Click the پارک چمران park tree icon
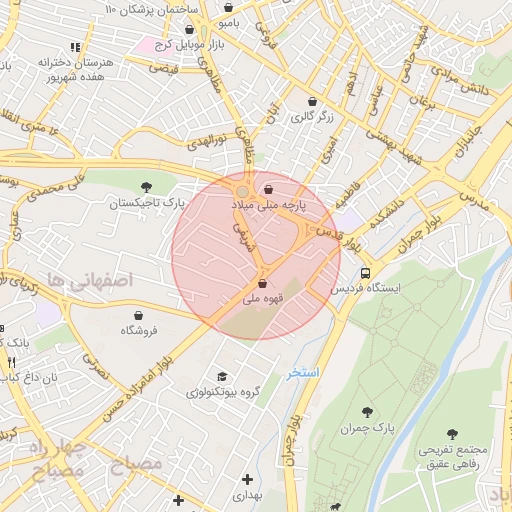 [367, 412]
